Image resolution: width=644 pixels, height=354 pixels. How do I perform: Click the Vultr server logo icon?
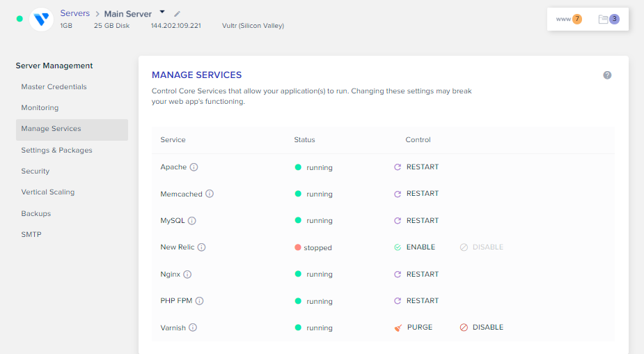coord(42,20)
